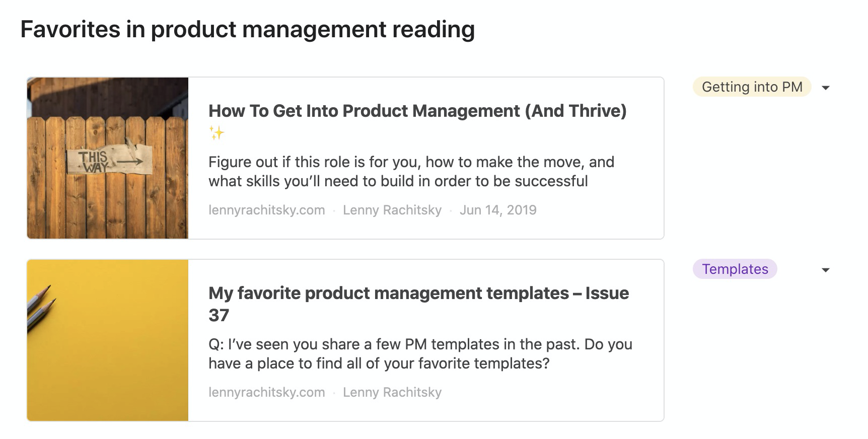This screenshot has width=868, height=439.
Task: Click the pencils in the yellow thumbnail
Action: 41,307
